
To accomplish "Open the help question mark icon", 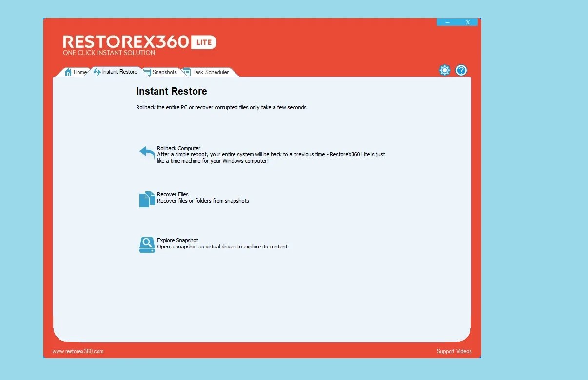I will click(461, 70).
